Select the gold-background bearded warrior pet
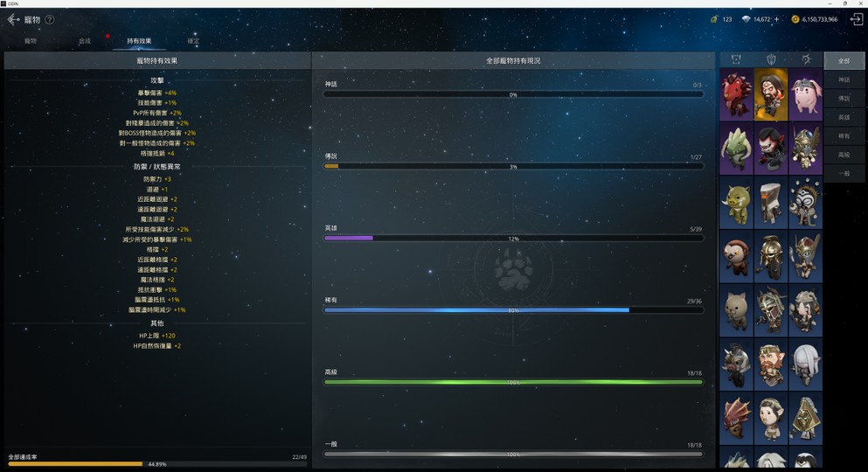868x472 pixels. (771, 94)
